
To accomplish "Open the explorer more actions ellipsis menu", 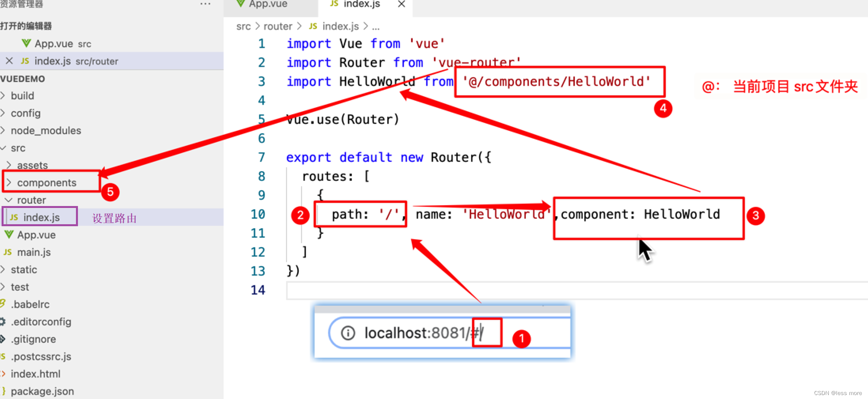I will coord(205,4).
